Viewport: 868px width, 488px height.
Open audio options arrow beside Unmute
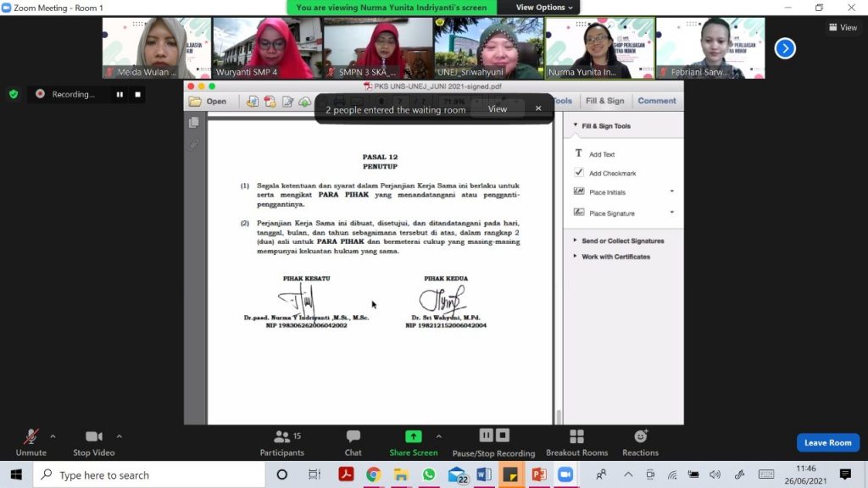click(x=53, y=436)
